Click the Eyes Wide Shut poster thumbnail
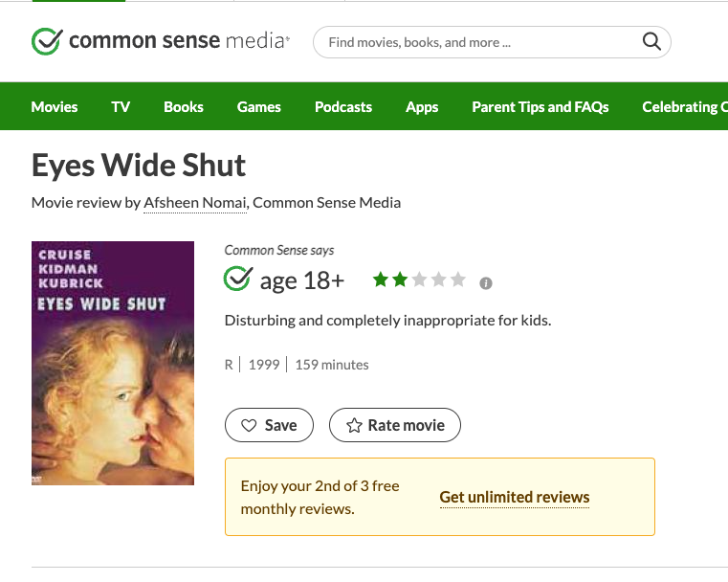This screenshot has height=582, width=728. (113, 363)
